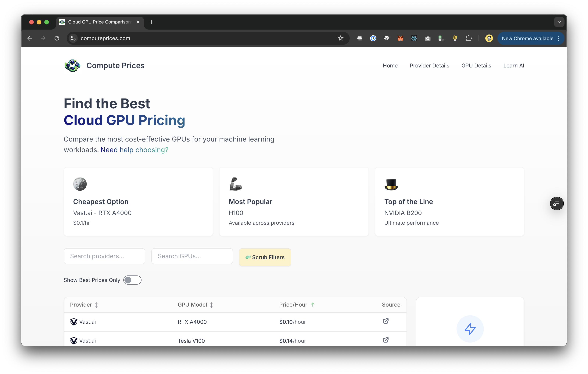Open the map-style extension icon
The width and height of the screenshot is (588, 374).
pos(387,38)
